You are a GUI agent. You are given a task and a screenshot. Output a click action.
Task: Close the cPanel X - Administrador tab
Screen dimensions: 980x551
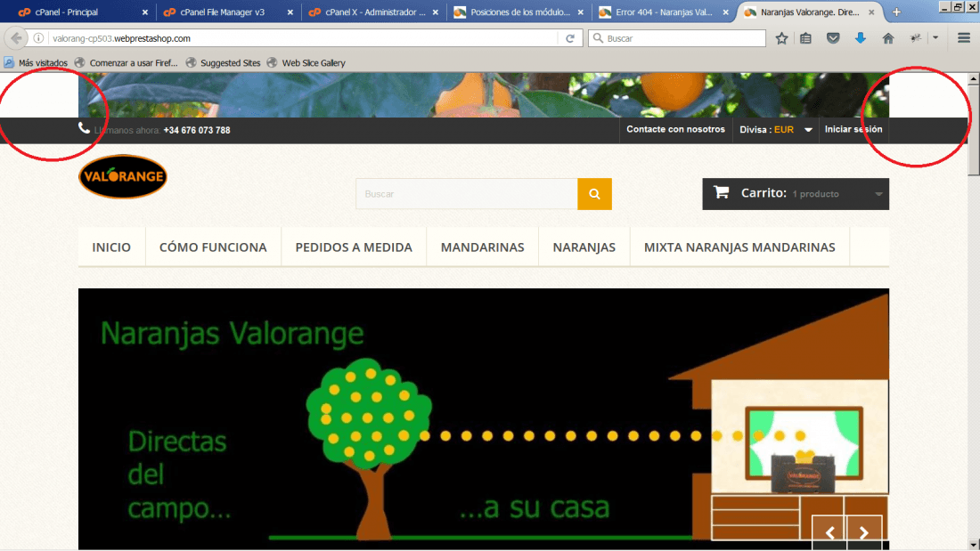coord(436,12)
